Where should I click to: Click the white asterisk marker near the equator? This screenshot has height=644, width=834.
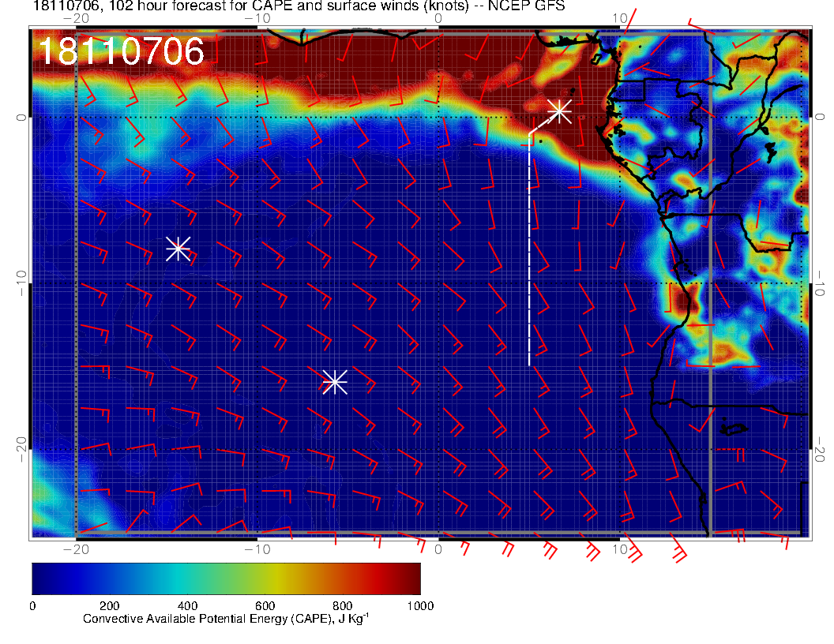click(x=559, y=110)
